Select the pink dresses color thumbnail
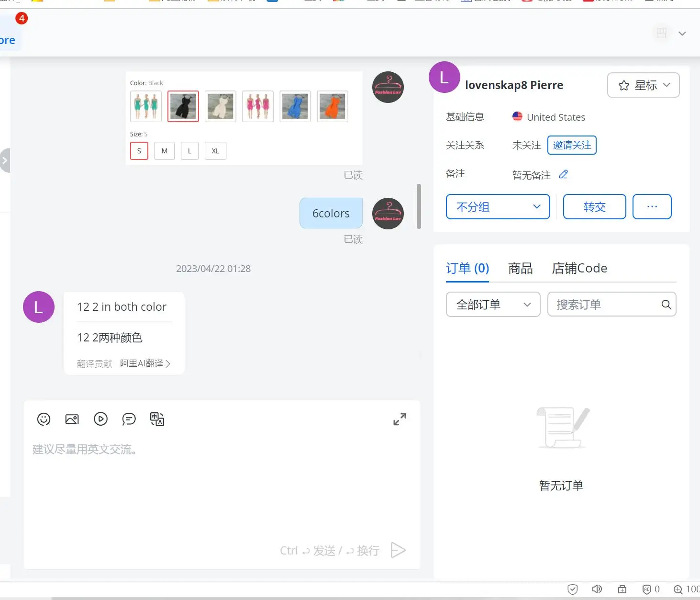This screenshot has width=700, height=600. pos(258,106)
